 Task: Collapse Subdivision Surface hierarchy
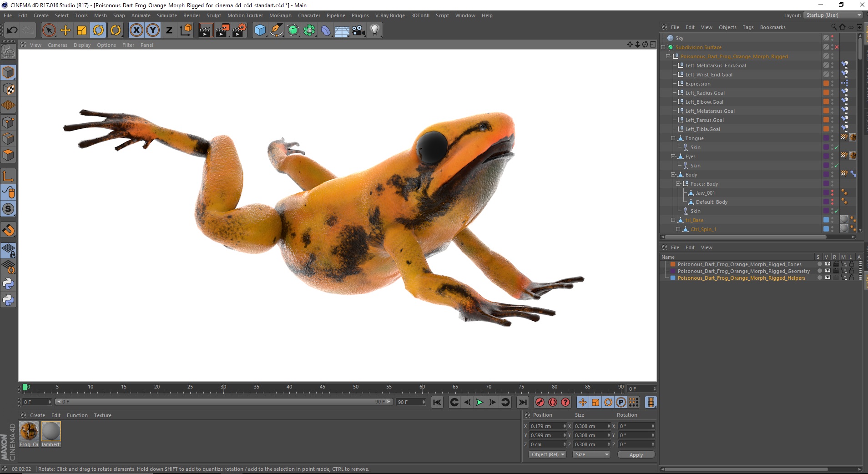(663, 47)
